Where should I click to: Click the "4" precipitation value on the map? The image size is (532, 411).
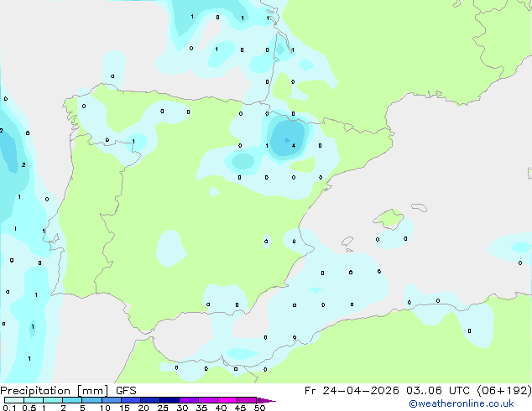click(x=294, y=145)
